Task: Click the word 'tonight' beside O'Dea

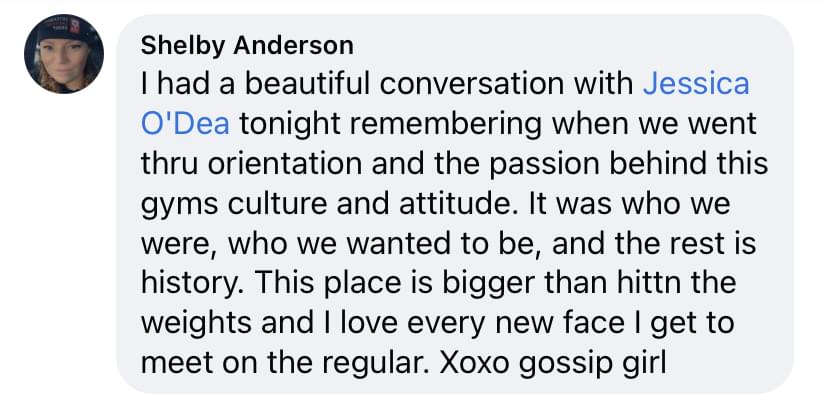Action: [x=289, y=126]
